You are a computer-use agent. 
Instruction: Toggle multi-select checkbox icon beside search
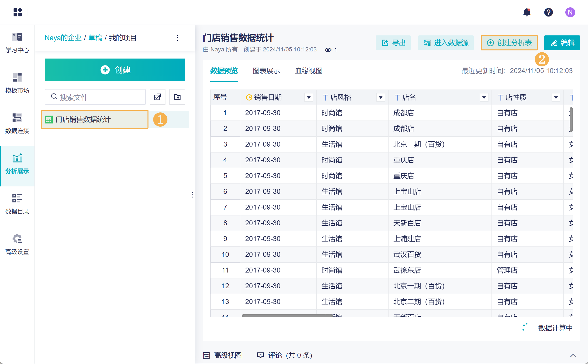[158, 97]
